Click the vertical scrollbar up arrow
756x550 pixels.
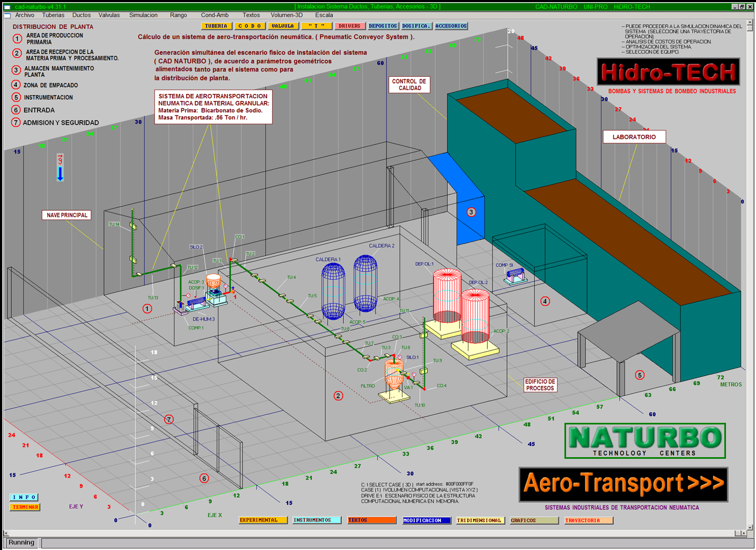point(750,24)
